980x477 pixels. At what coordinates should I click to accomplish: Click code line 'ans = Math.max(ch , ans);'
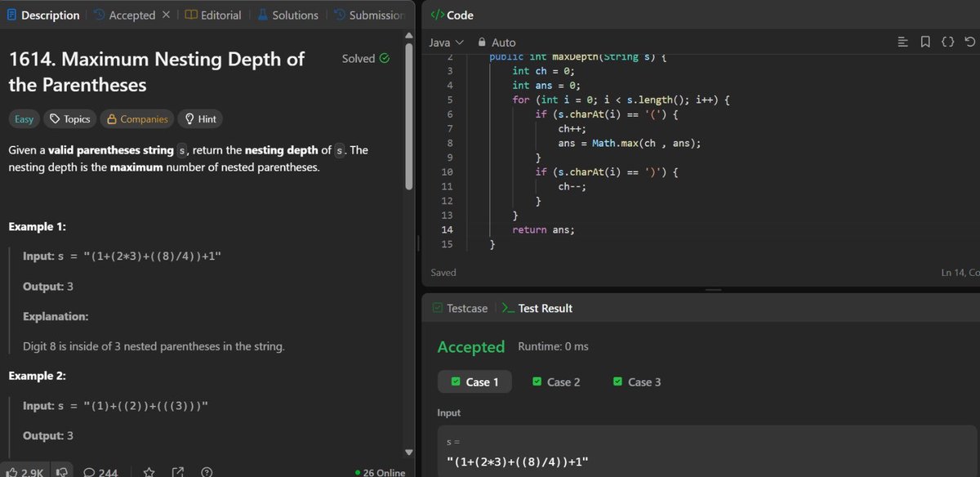[630, 143]
